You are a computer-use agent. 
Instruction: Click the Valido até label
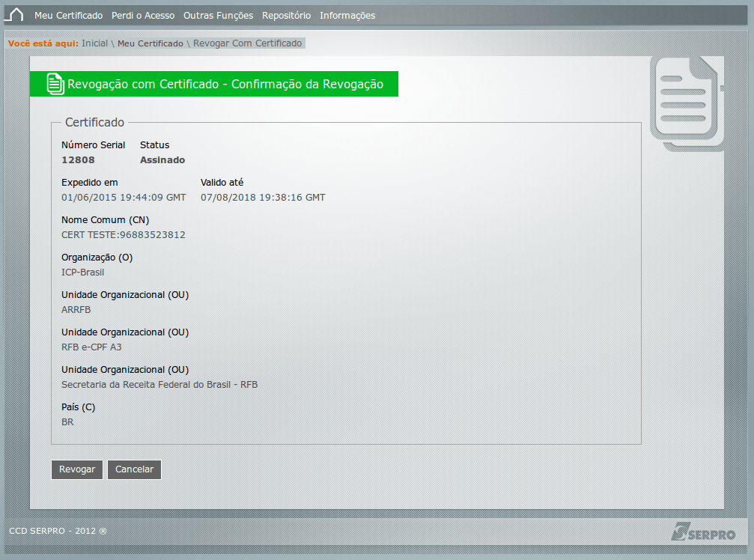click(x=222, y=183)
